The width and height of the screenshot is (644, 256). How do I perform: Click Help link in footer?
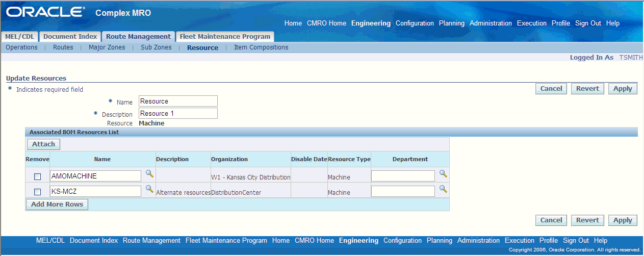pos(601,241)
